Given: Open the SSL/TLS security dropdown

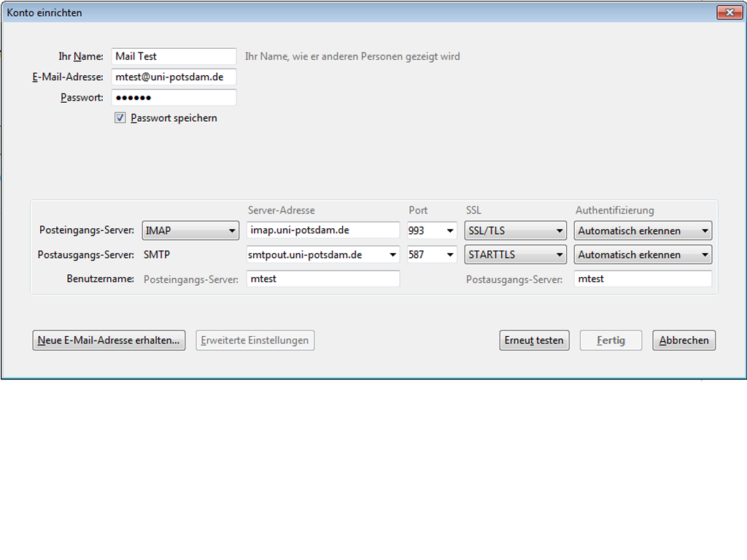Looking at the screenshot, I should click(515, 231).
